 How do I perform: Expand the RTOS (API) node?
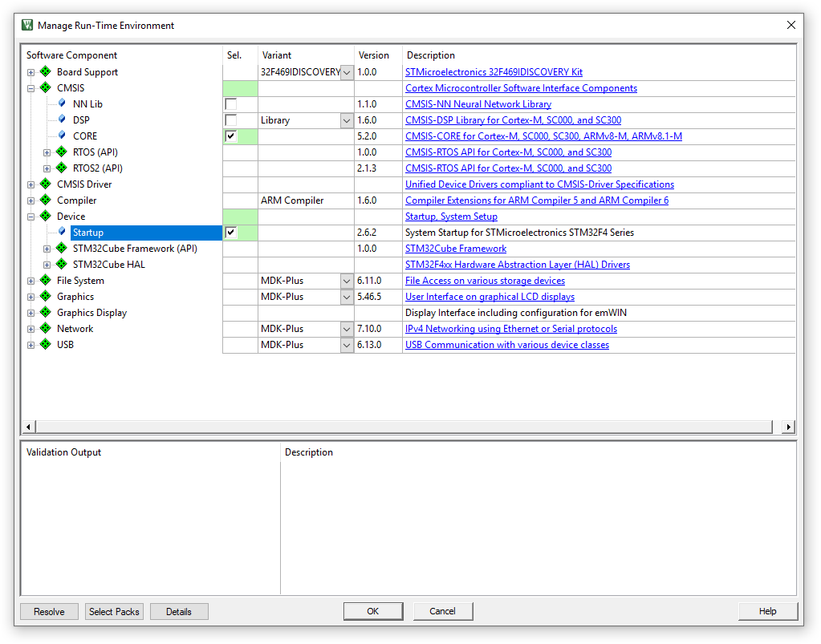coord(47,152)
